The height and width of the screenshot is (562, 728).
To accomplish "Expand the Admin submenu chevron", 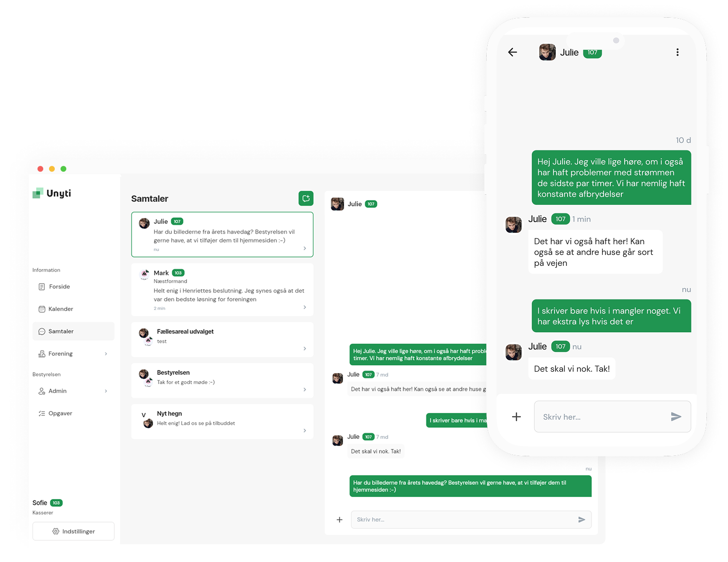I will [x=106, y=391].
